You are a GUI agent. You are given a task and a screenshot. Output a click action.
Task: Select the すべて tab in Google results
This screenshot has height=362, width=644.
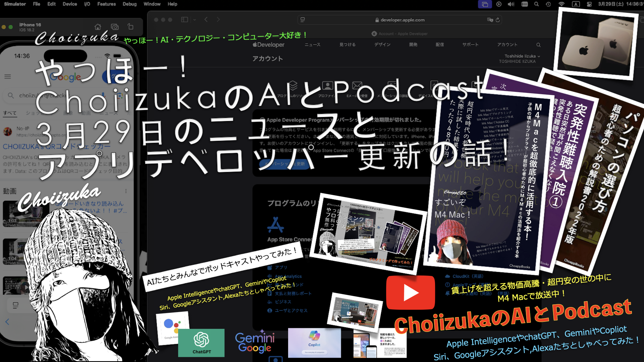pos(10,113)
